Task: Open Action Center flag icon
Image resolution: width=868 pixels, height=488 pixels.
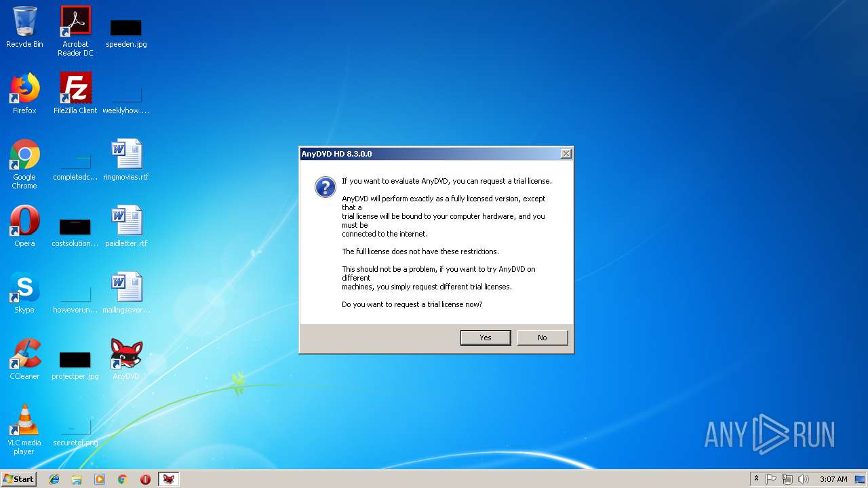Action: click(x=771, y=479)
